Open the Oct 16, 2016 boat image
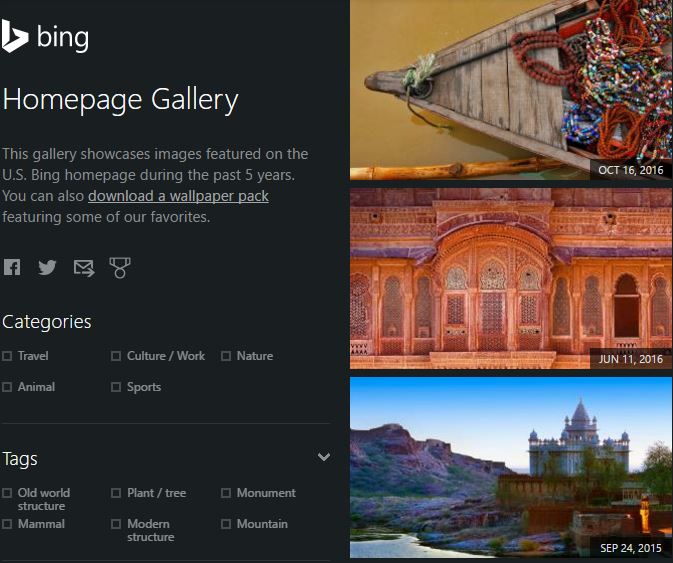The image size is (673, 563). (511, 90)
